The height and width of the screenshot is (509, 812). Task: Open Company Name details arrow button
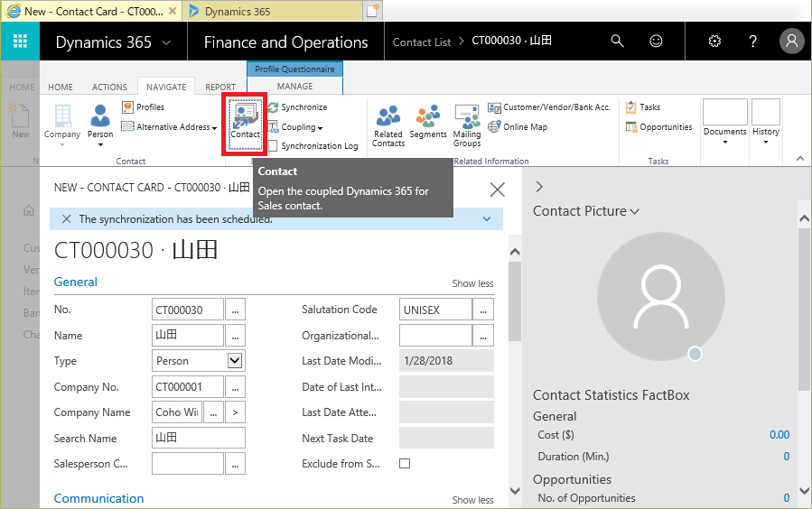coord(235,412)
